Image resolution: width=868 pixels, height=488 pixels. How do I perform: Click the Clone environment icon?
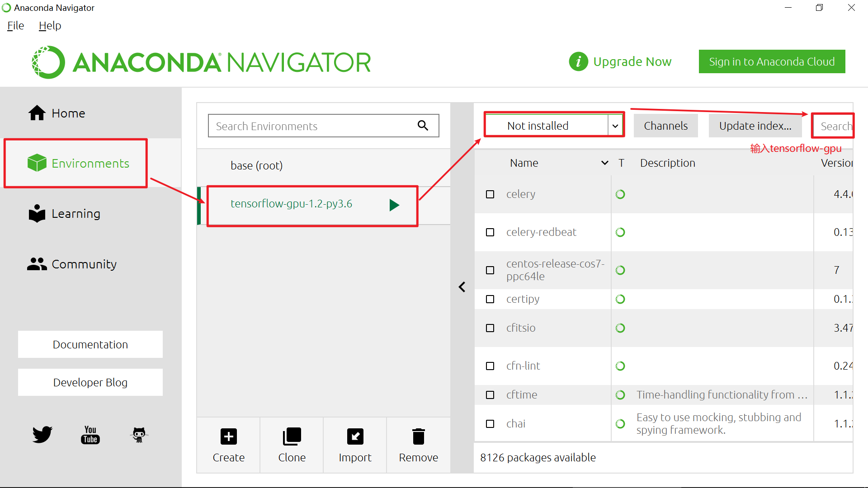click(292, 436)
